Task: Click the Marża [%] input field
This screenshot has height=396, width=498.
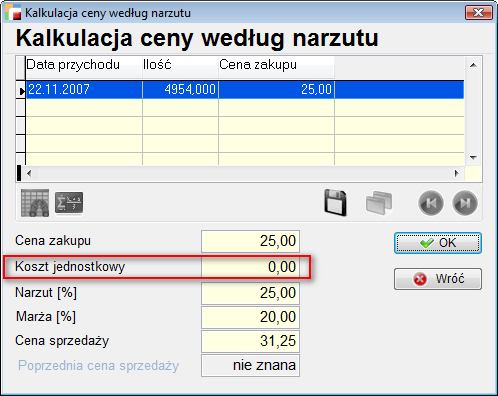Action: click(250, 317)
